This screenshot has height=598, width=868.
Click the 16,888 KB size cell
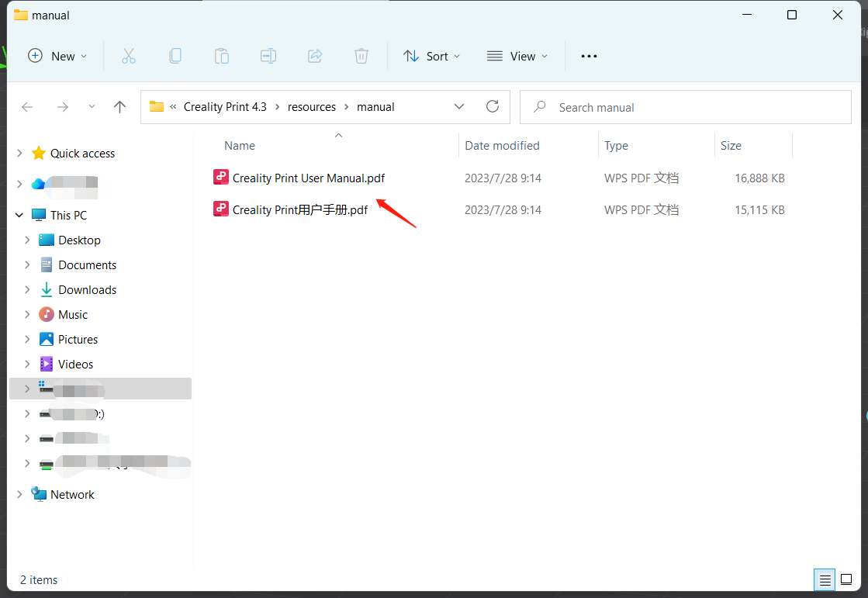pos(759,178)
